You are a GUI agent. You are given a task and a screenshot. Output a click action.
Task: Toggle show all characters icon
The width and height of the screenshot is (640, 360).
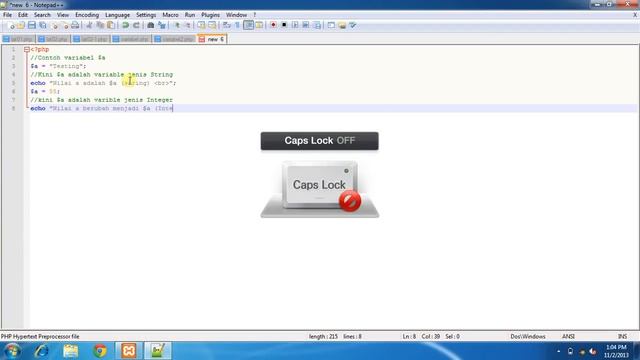[237, 25]
